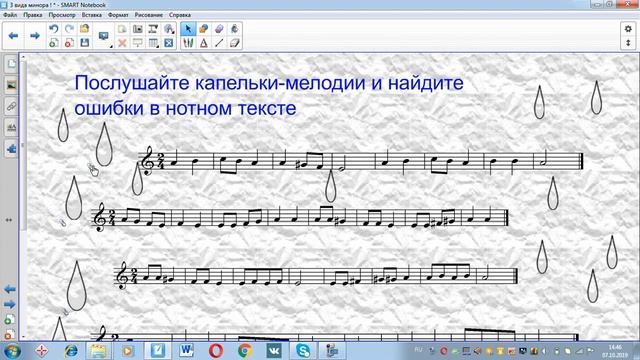Click the second melody staff
640x360 pixels.
point(300,218)
